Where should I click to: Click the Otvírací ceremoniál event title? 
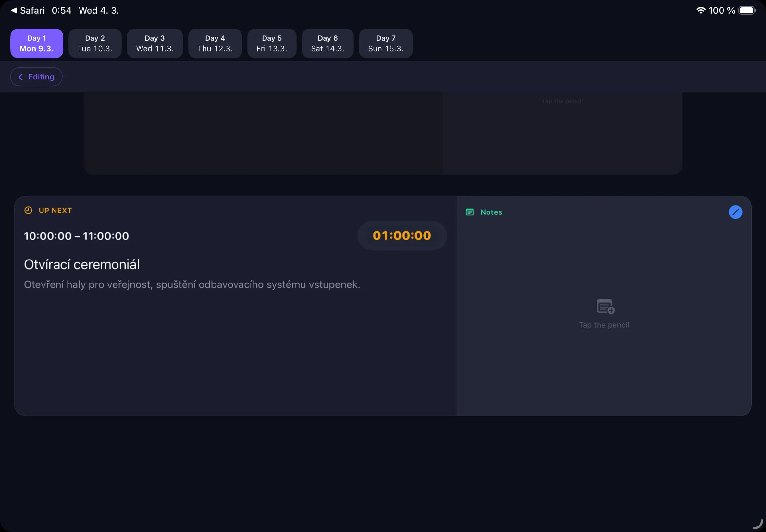point(81,264)
